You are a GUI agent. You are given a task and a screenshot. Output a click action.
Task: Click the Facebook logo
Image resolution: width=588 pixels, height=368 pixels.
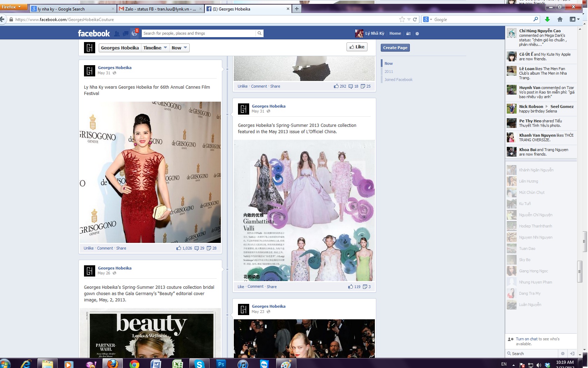94,33
